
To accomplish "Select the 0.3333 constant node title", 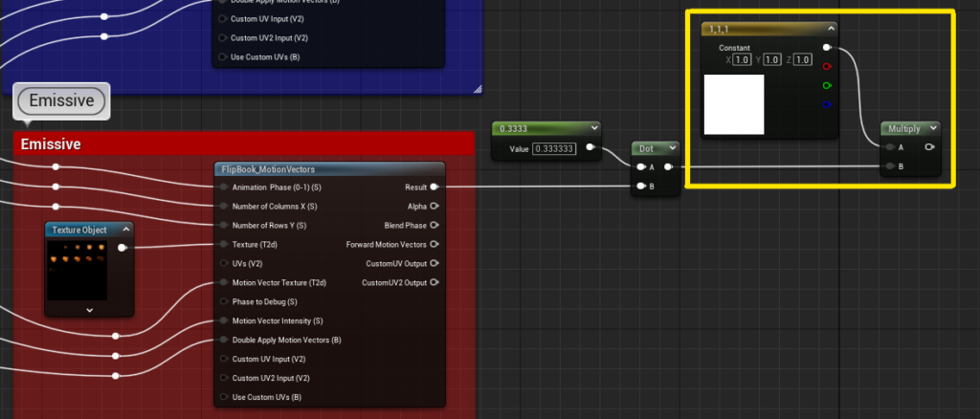I will click(513, 128).
